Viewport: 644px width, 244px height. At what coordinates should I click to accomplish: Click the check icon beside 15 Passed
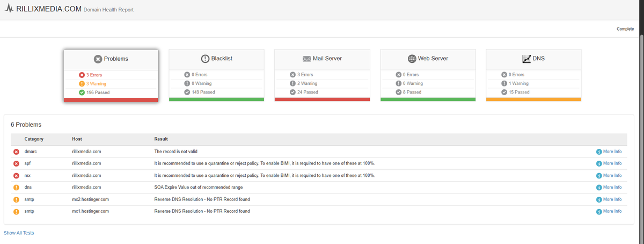(x=504, y=92)
